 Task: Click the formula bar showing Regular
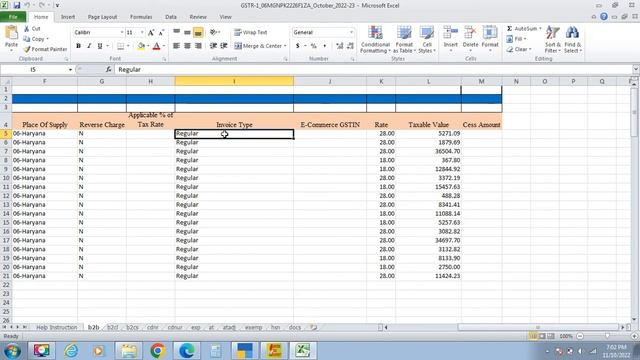[373, 70]
